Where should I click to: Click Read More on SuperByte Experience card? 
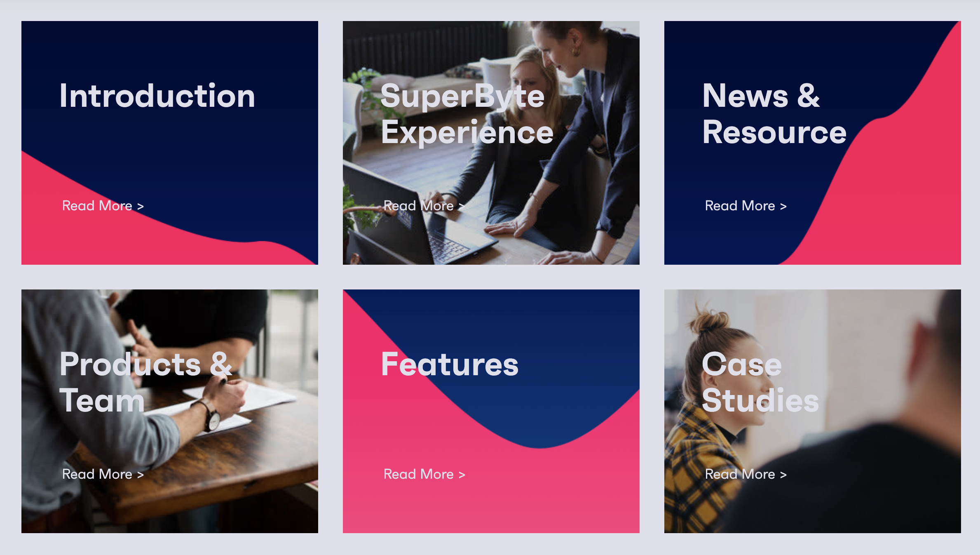click(x=424, y=206)
